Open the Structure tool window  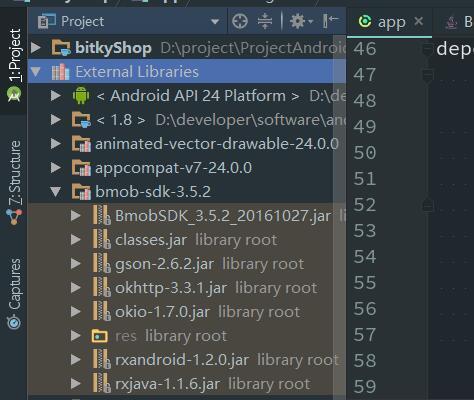(14, 182)
